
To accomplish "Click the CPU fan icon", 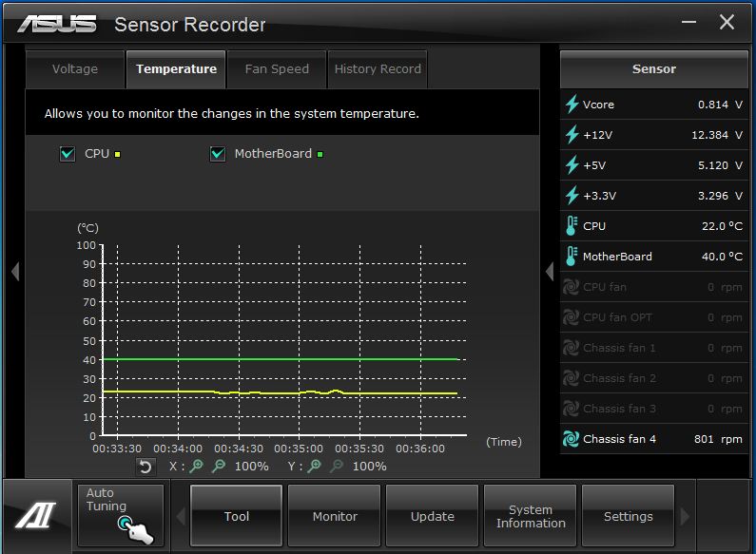I will tap(572, 287).
